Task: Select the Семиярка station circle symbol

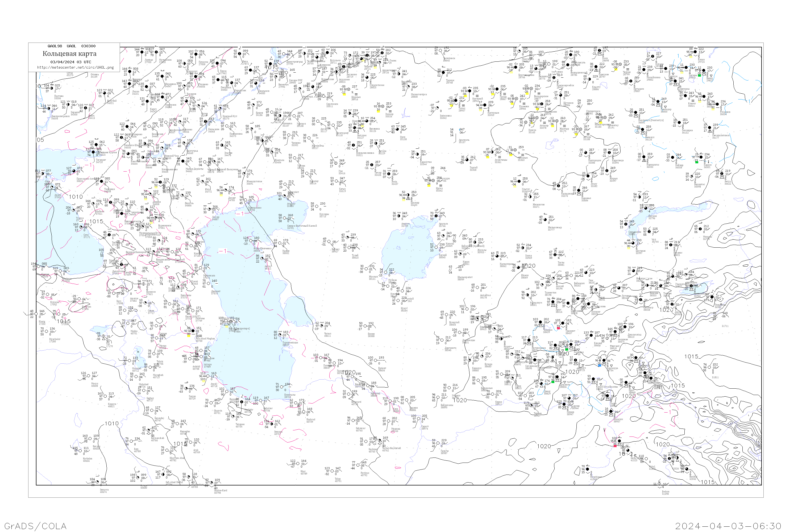Action: tap(679, 123)
